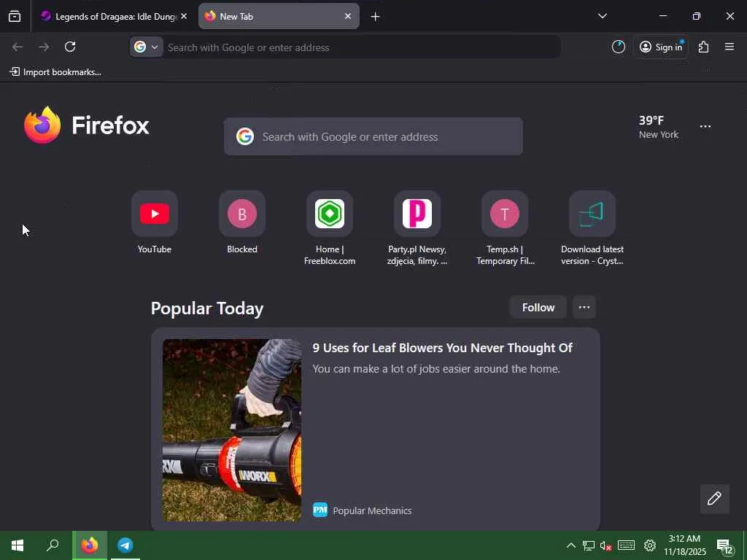Open the taskbar clock showing 3:12 AM

coord(685,545)
